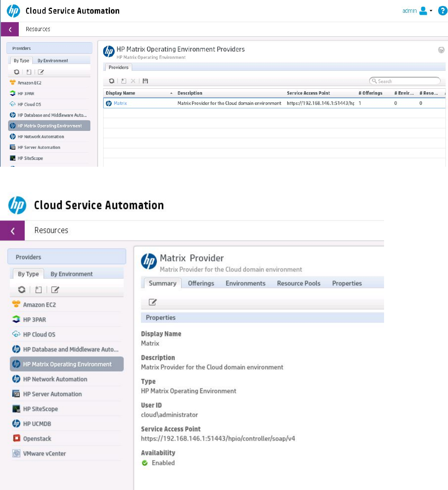
Task: Click the save disk icon above the providers table
Action: (x=145, y=81)
